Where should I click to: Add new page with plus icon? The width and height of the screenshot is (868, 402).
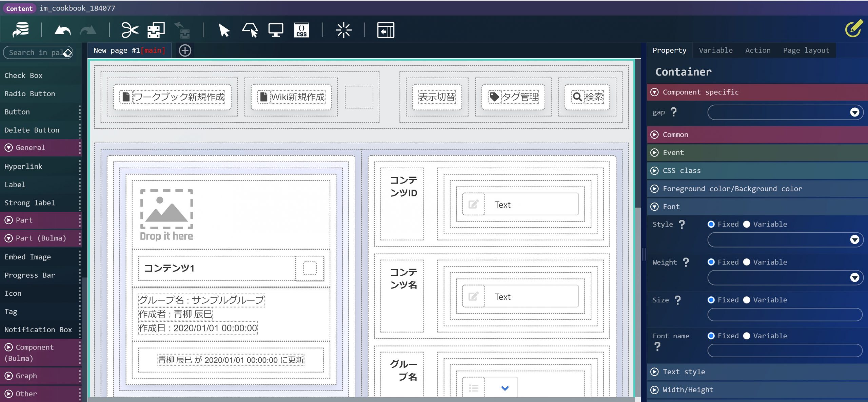(x=185, y=51)
